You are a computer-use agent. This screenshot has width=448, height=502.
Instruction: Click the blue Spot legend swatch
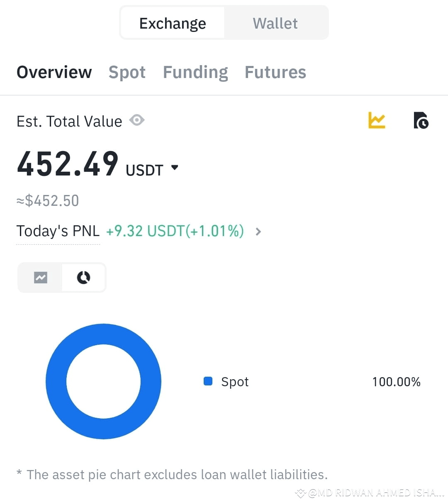[208, 381]
